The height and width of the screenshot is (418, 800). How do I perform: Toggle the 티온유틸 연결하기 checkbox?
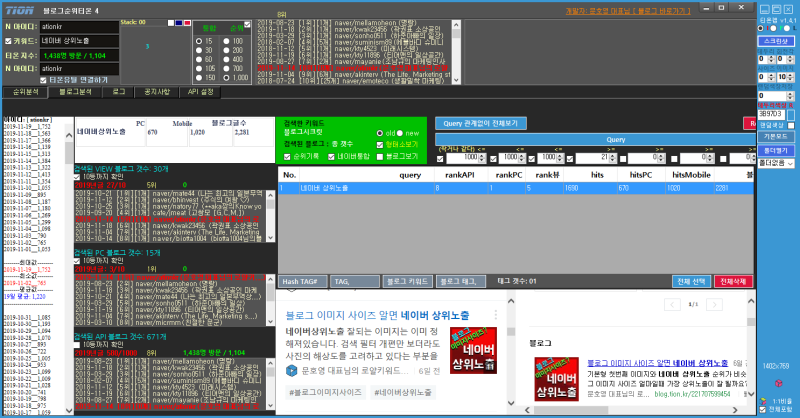[43, 80]
